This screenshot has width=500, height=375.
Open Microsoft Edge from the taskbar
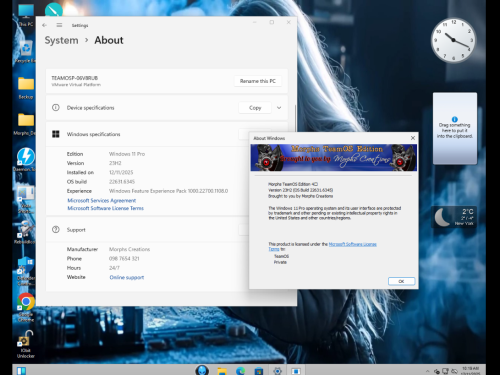240,371
